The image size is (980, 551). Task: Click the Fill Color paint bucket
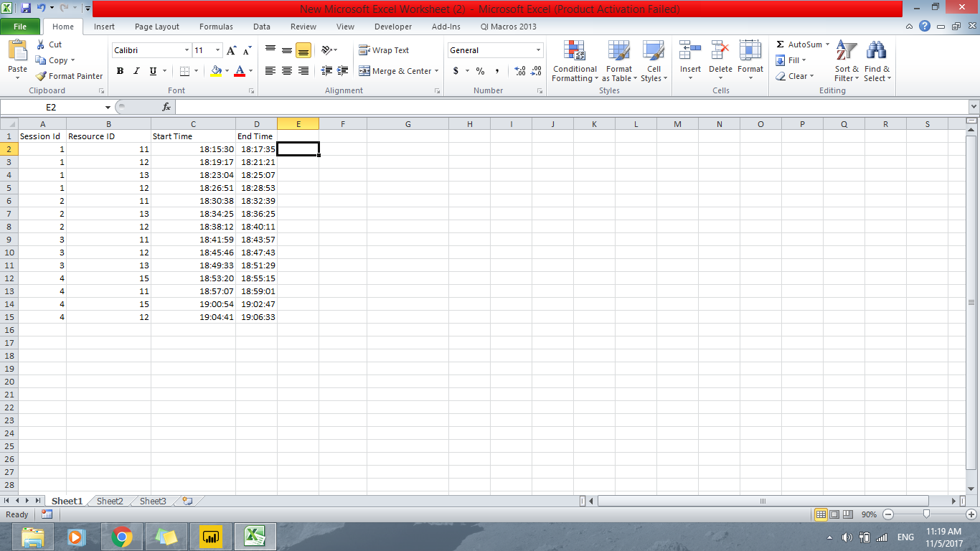click(216, 71)
